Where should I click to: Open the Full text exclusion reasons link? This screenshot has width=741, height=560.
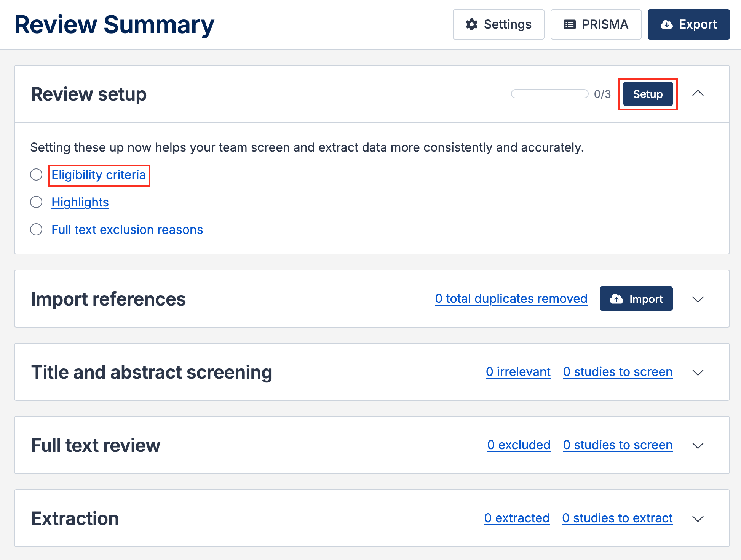click(127, 230)
